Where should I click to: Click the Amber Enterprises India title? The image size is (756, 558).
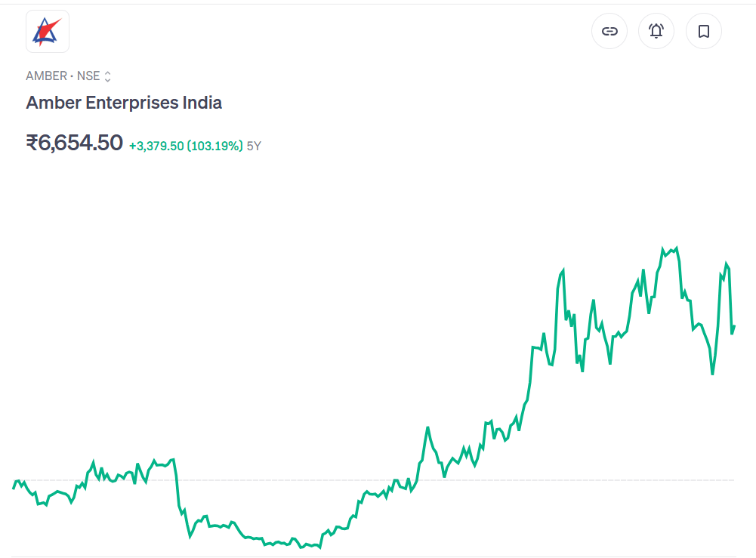124,103
